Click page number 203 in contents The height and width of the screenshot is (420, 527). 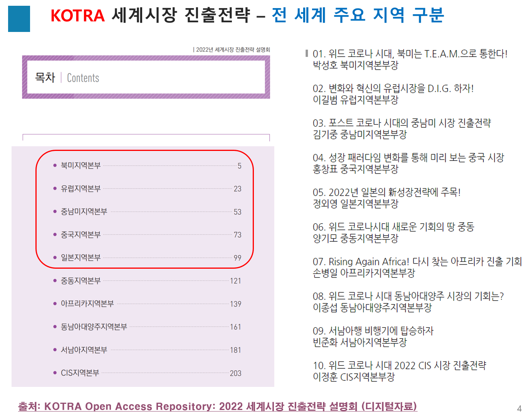coord(236,373)
